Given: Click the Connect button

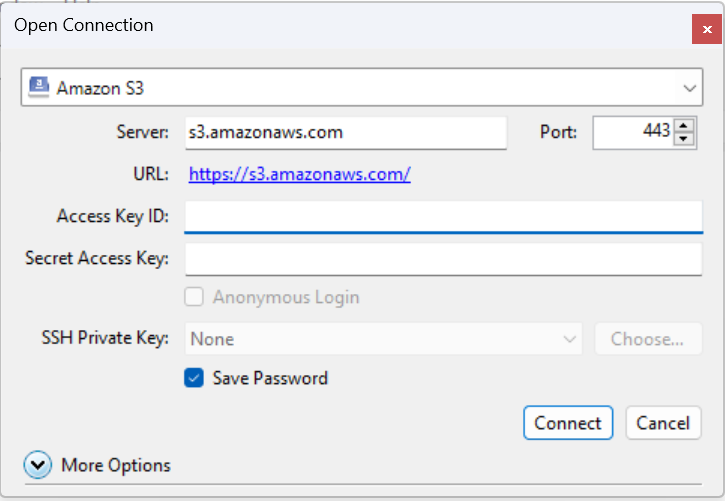Looking at the screenshot, I should (x=567, y=423).
